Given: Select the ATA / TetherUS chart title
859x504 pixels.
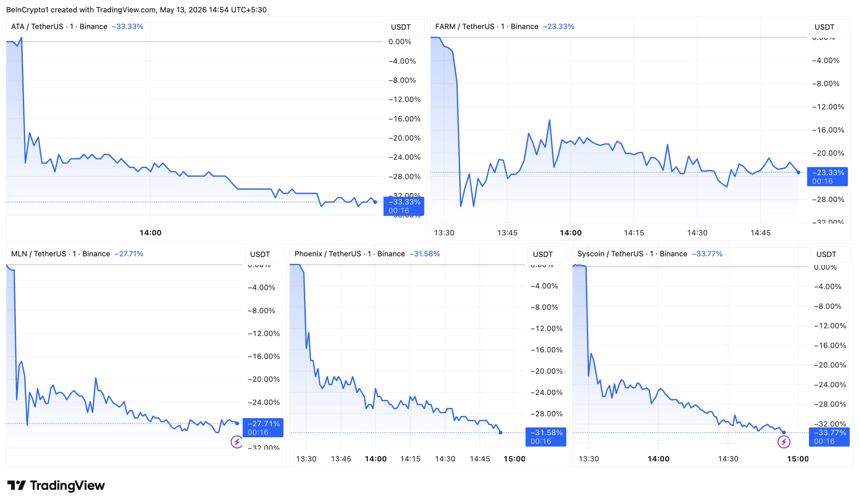Looking at the screenshot, I should coord(59,27).
